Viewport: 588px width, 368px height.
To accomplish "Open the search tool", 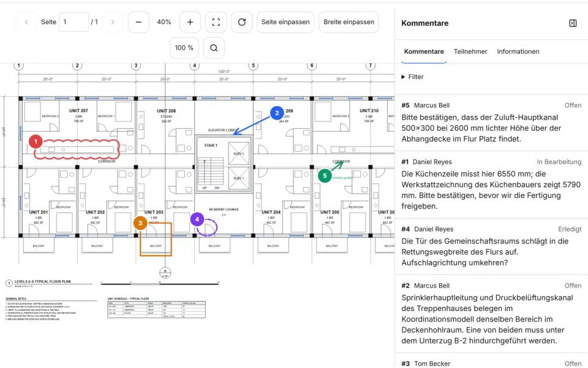I will point(214,48).
